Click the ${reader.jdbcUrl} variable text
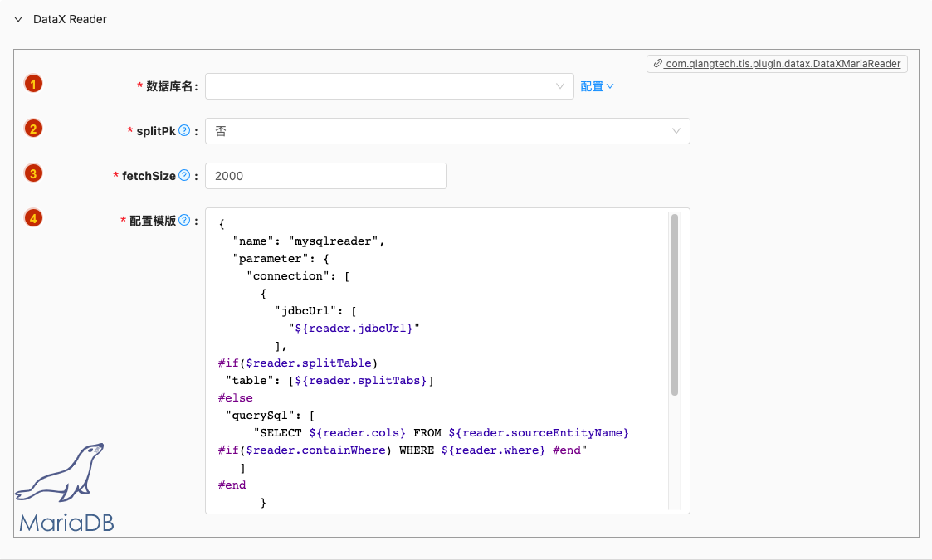 coord(354,329)
